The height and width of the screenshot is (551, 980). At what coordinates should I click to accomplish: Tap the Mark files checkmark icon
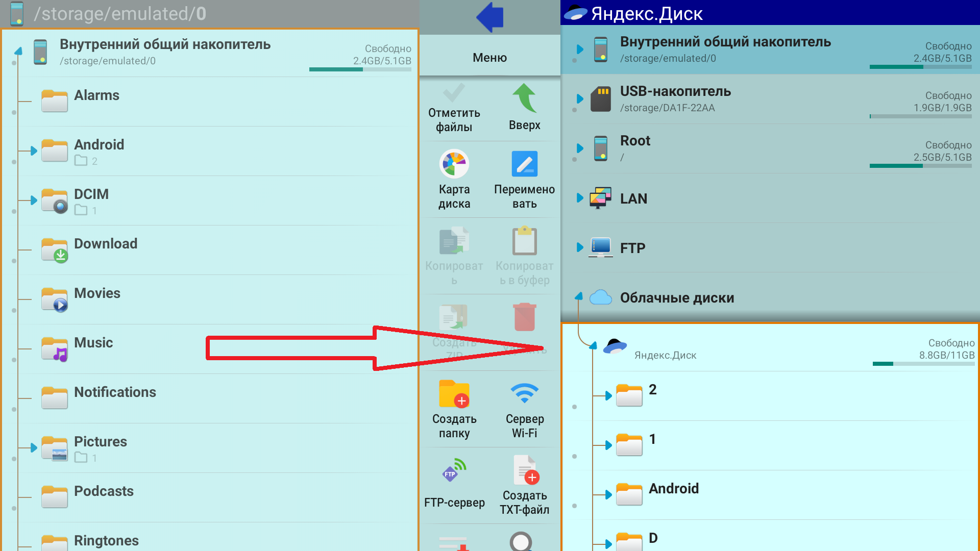tap(454, 93)
